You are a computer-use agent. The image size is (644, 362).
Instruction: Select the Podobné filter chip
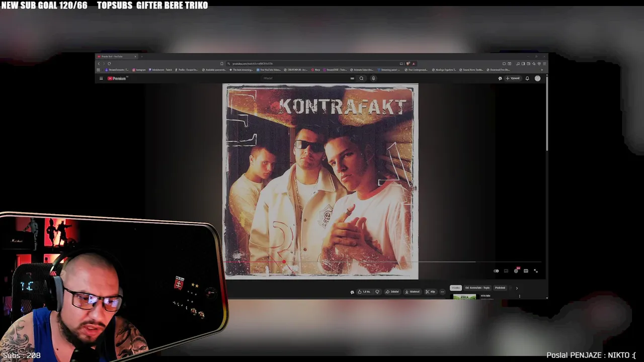(x=500, y=288)
